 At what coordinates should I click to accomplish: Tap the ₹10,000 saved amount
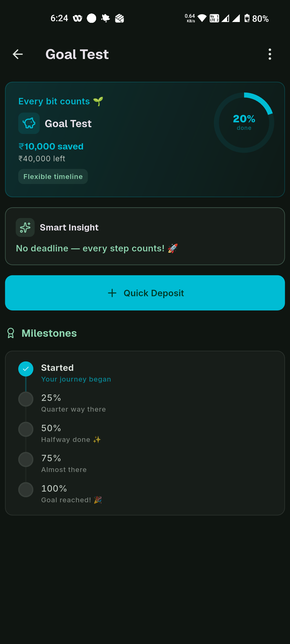[51, 147]
